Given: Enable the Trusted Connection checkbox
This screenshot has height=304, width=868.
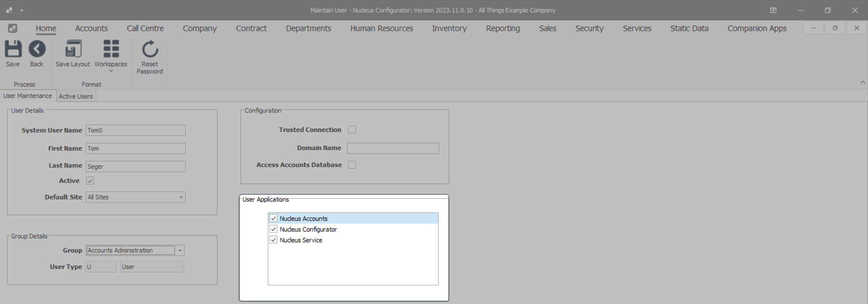Looking at the screenshot, I should 352,130.
